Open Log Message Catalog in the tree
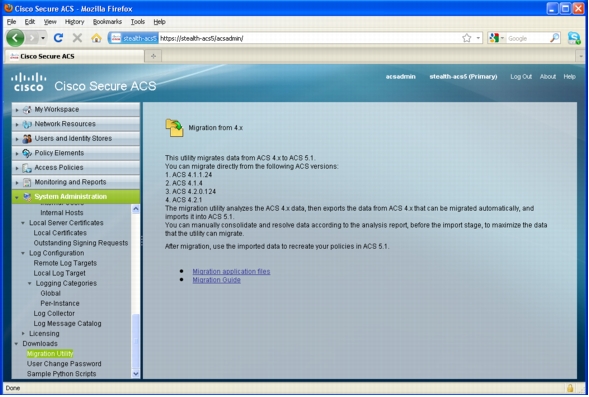Viewport: 589px width, 397px height. point(67,324)
